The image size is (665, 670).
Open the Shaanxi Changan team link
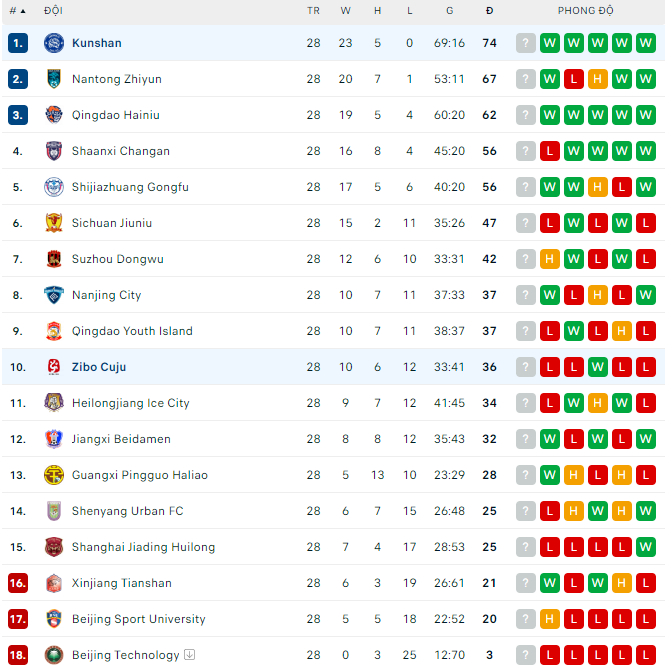tap(121, 151)
